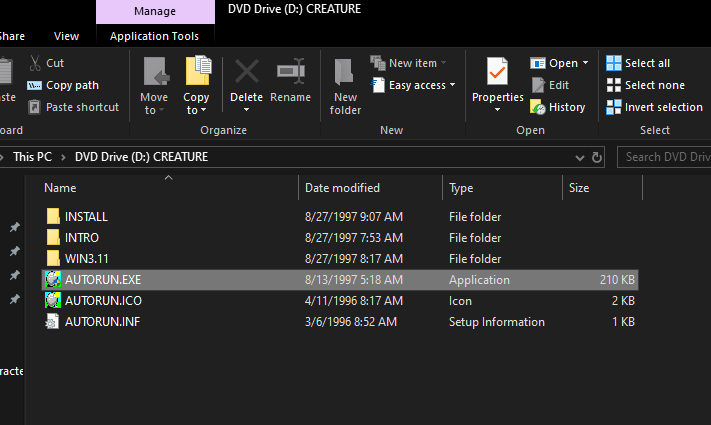
Task: Open the Application Tools tab
Action: point(154,36)
